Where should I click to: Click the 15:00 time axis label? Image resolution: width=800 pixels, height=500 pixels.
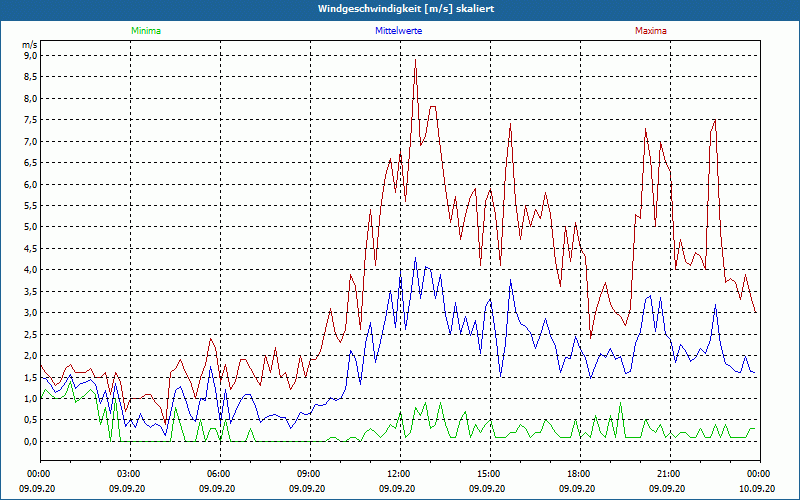(x=490, y=474)
